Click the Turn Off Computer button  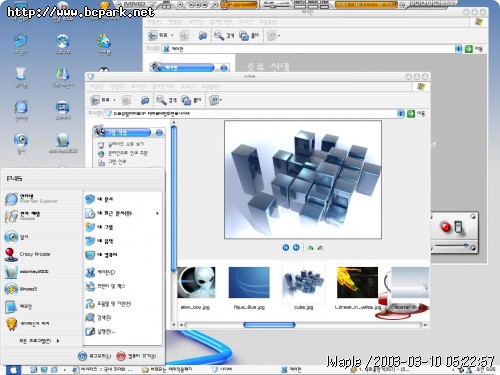pyautogui.click(x=136, y=356)
